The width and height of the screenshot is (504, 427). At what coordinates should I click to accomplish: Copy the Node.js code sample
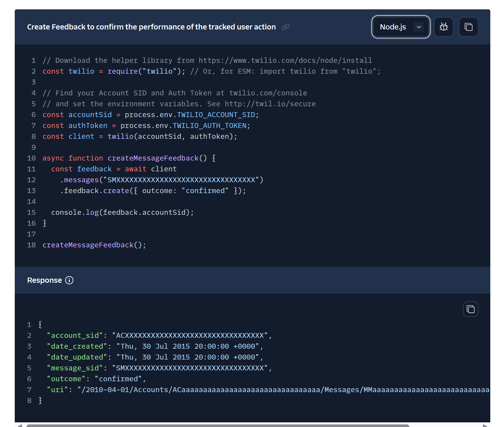point(469,27)
